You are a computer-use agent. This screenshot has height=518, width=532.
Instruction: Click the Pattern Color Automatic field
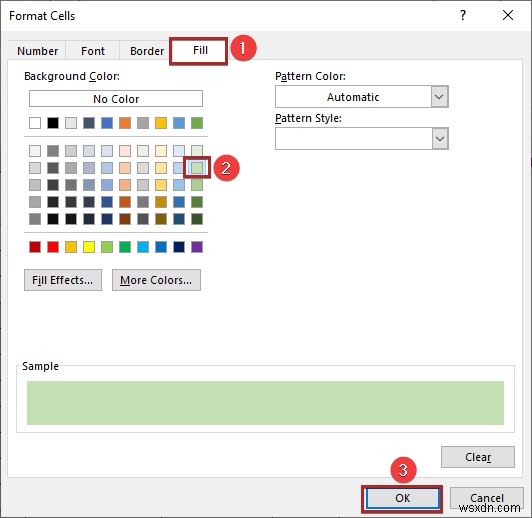pos(353,97)
